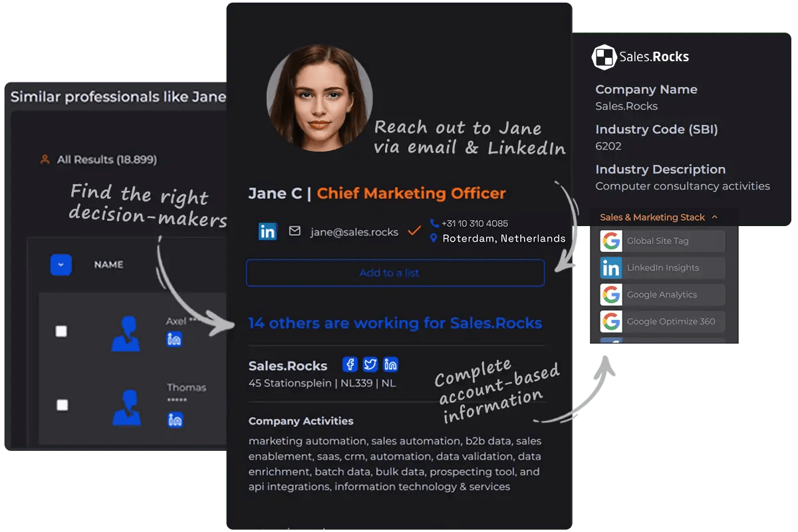The image size is (798, 532).
Task: Click the LinkedIn icon under Axel
Action: tap(174, 339)
